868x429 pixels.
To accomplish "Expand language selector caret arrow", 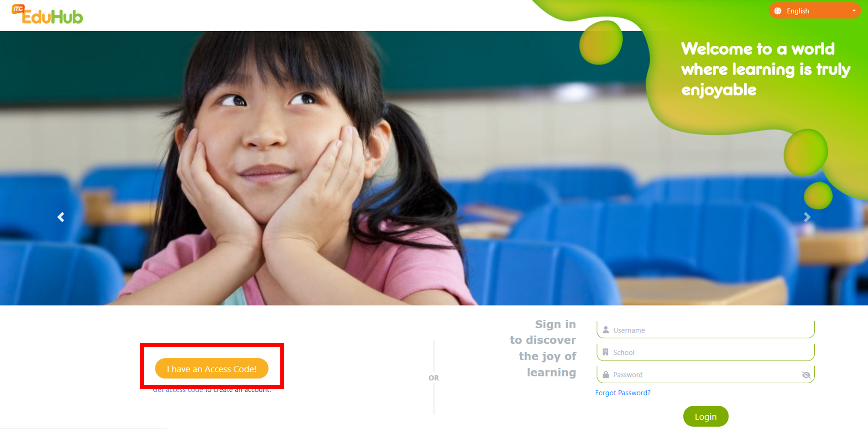I will (x=854, y=11).
